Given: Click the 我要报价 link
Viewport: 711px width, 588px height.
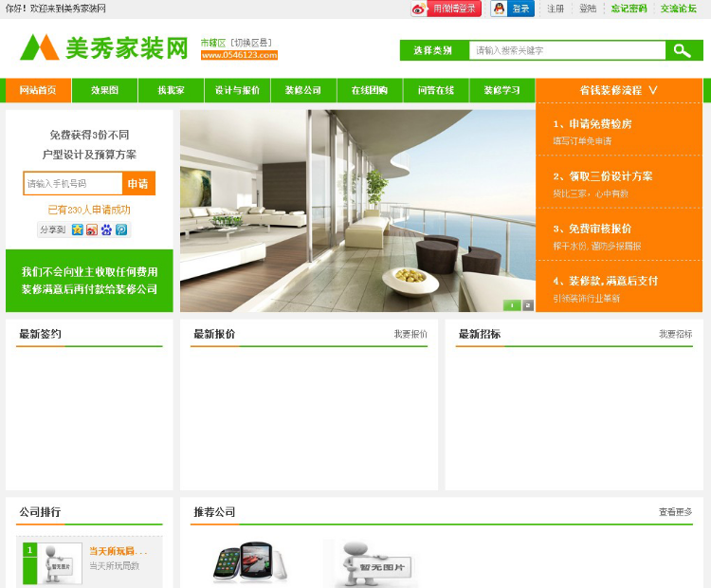Looking at the screenshot, I should [x=410, y=335].
